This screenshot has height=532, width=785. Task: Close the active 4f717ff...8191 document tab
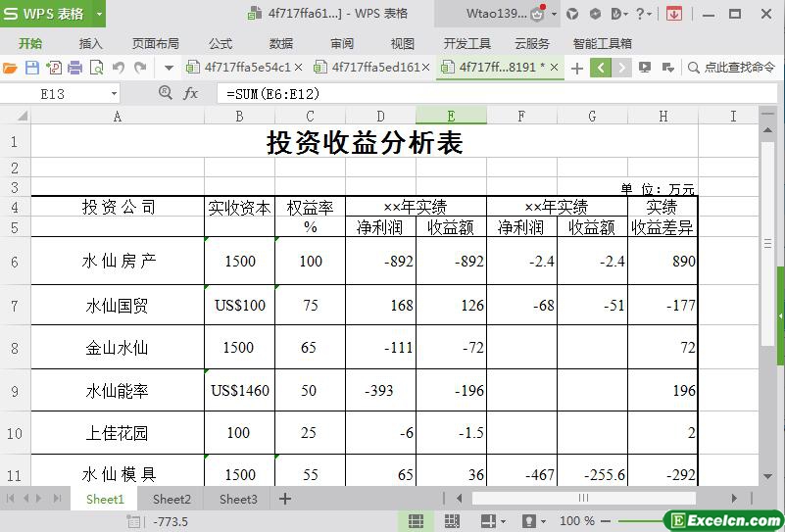555,67
